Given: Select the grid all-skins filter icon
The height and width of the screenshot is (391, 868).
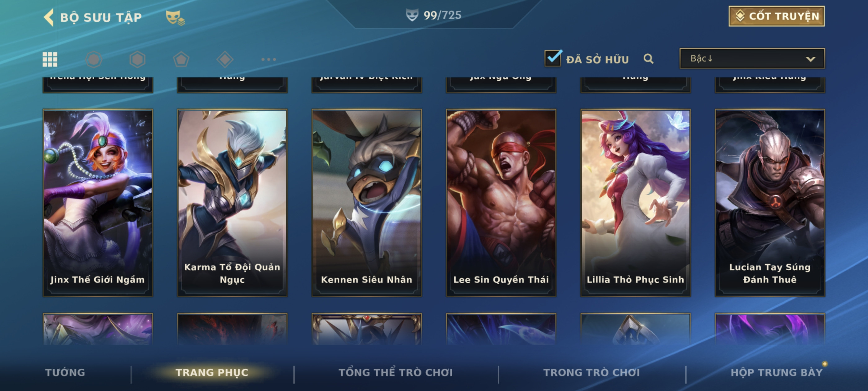Looking at the screenshot, I should click(50, 59).
